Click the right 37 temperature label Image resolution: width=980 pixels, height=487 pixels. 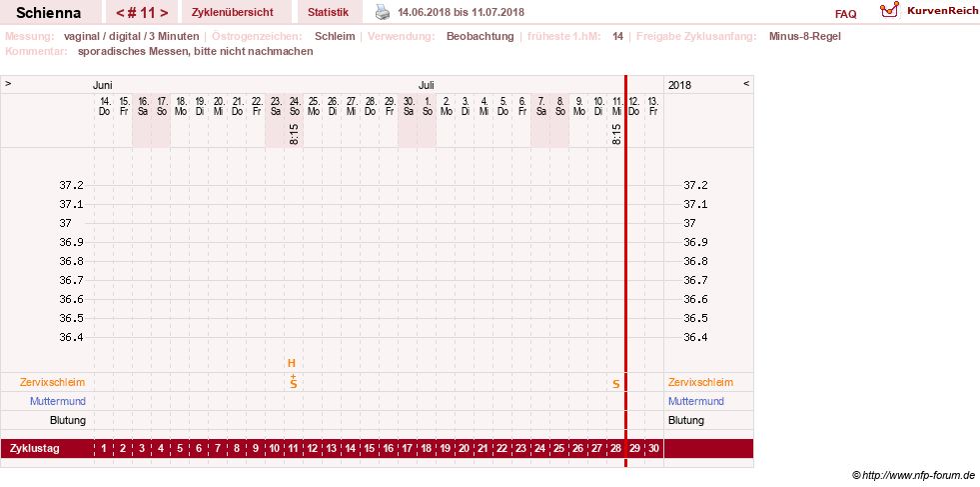(x=690, y=223)
